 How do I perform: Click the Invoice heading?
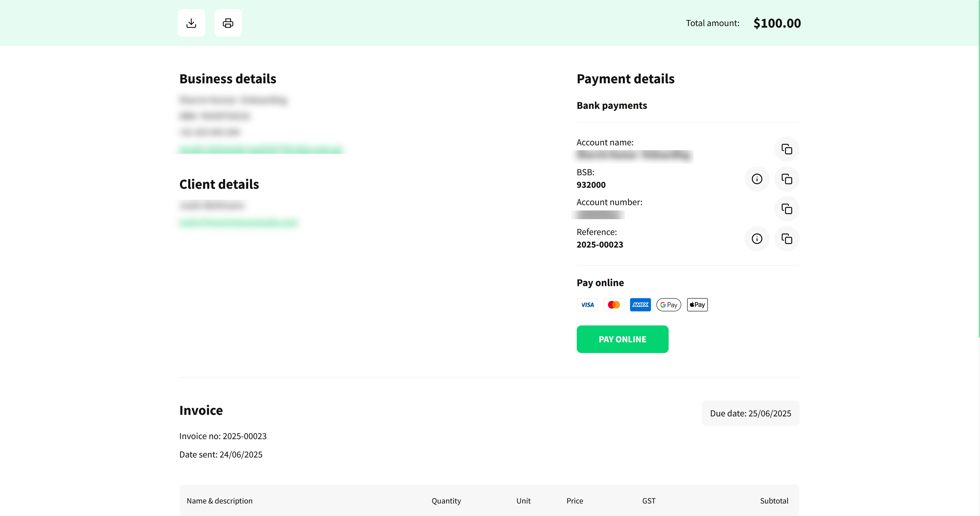pyautogui.click(x=201, y=411)
